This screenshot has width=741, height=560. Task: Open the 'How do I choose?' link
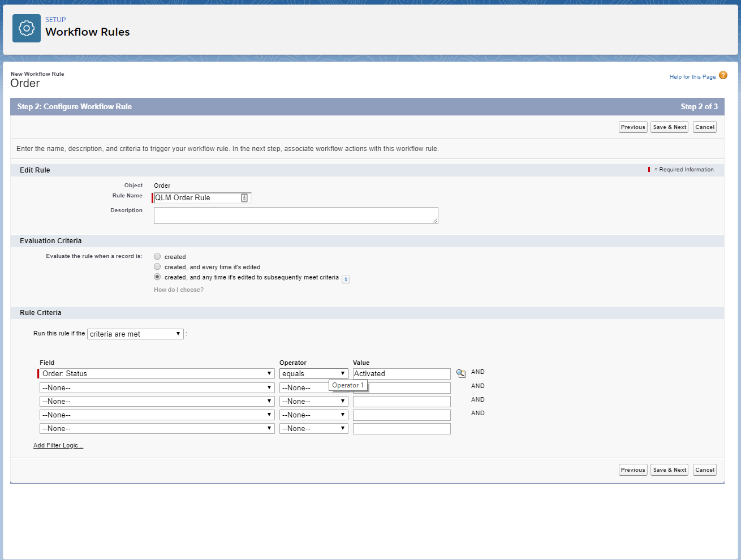[x=179, y=290]
